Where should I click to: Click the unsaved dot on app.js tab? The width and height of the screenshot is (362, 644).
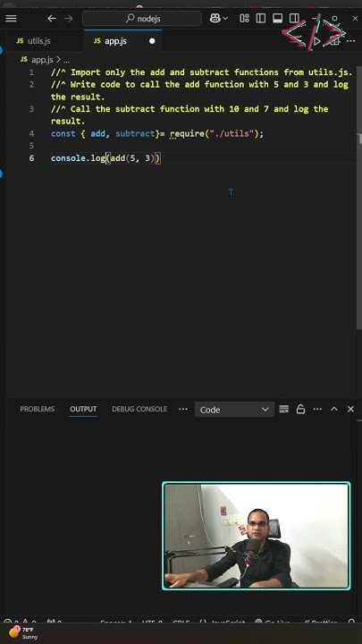pyautogui.click(x=152, y=41)
